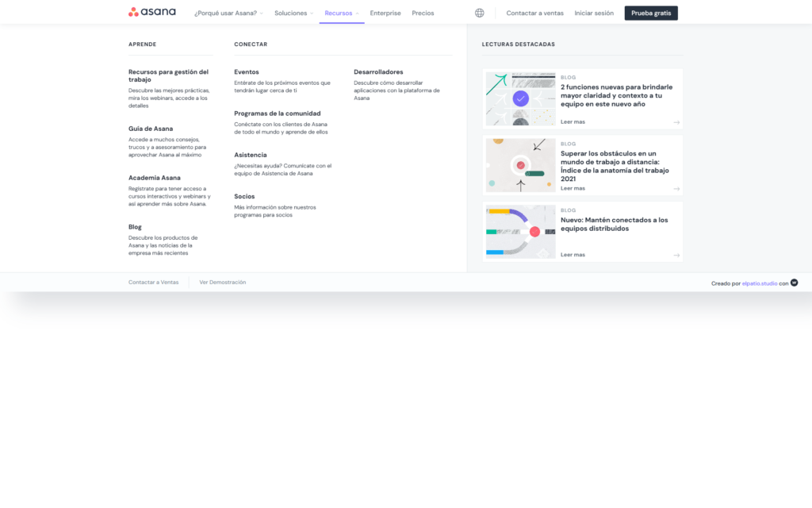Click the Asana logo
The width and height of the screenshot is (812, 508).
152,12
